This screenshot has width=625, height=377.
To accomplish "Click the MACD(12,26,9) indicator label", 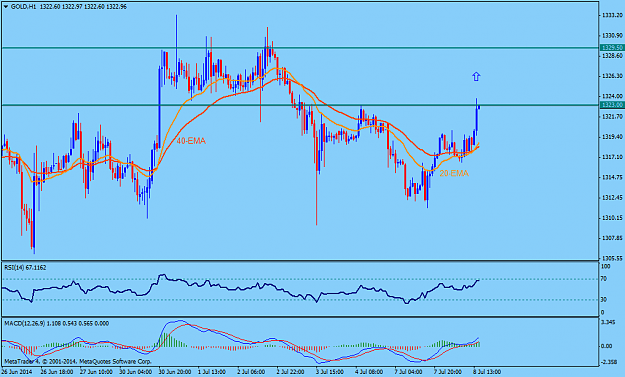I will point(56,324).
